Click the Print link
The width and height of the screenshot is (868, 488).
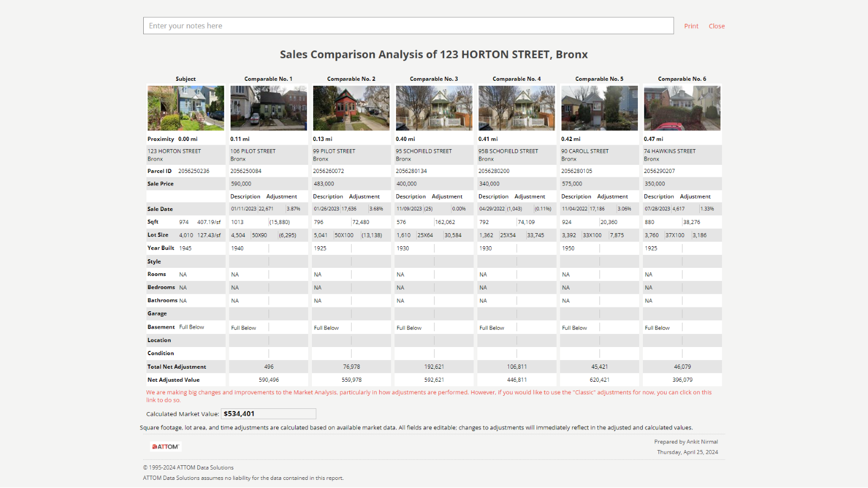[x=691, y=26]
